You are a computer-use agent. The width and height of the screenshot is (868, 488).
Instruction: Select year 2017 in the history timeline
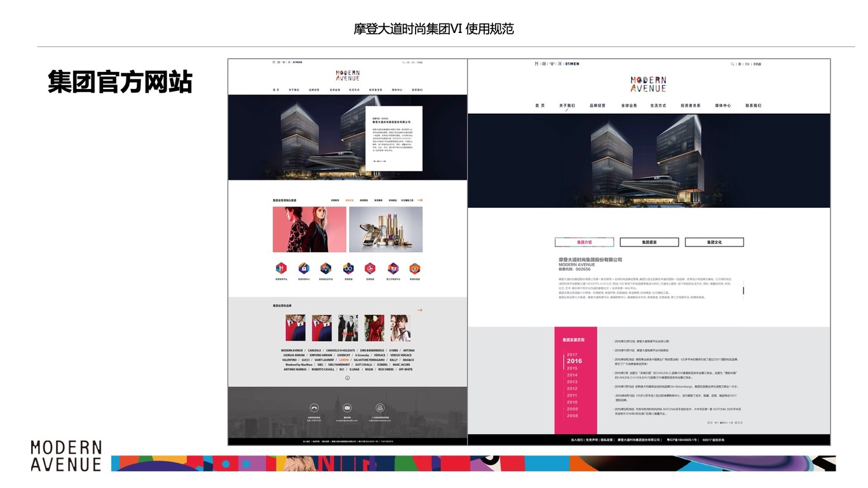(x=573, y=355)
